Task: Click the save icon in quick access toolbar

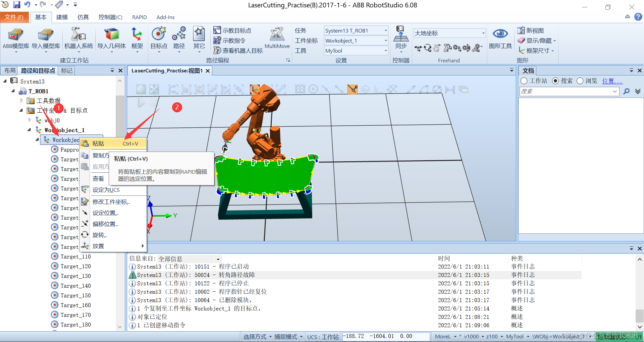Action: tap(16, 5)
